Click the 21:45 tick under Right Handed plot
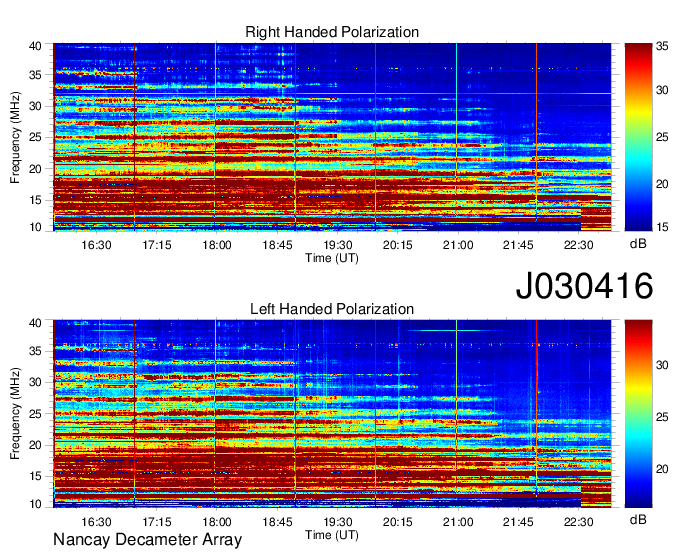Viewport: 680px width, 552px height. (518, 245)
